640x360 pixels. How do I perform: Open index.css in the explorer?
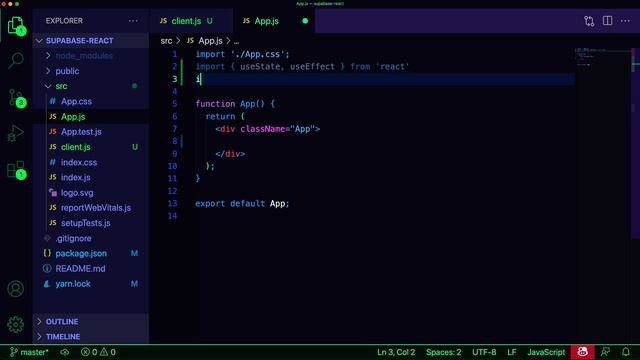click(91, 162)
